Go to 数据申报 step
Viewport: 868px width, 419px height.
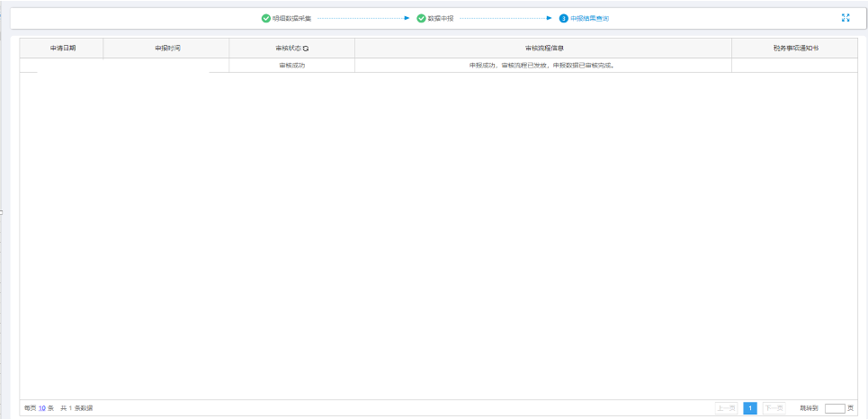[441, 18]
